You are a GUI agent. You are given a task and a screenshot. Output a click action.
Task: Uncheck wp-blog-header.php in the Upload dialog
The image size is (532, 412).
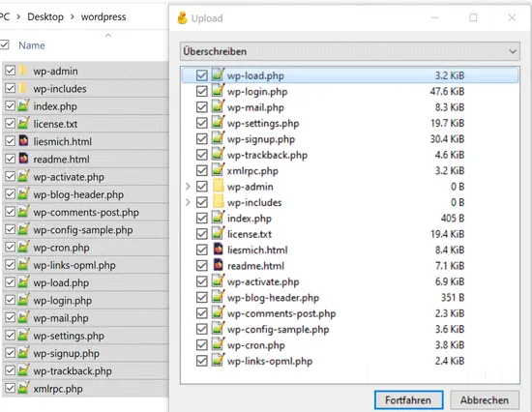[202, 298]
